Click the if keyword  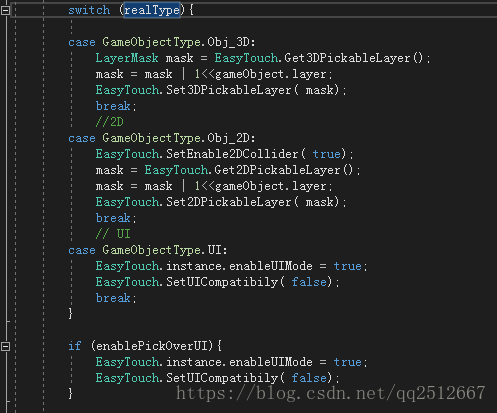[75, 346]
